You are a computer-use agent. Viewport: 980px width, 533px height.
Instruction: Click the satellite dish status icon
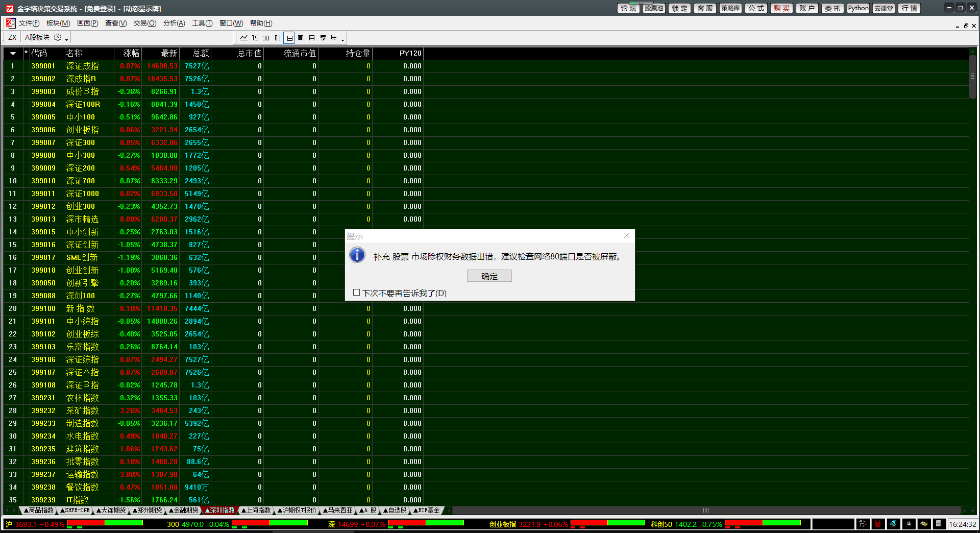[893, 524]
